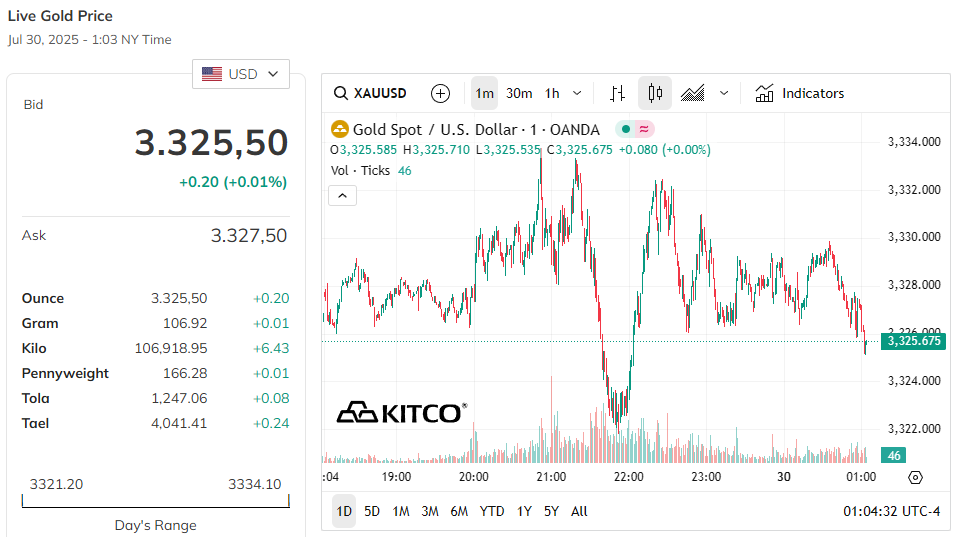Select the area chart style icon
The width and height of the screenshot is (956, 537).
coord(692,93)
